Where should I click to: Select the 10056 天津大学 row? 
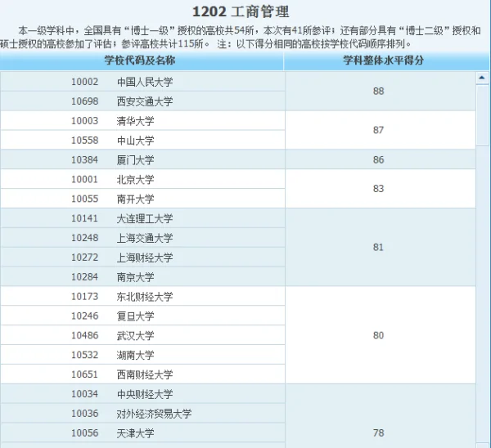coord(142,432)
